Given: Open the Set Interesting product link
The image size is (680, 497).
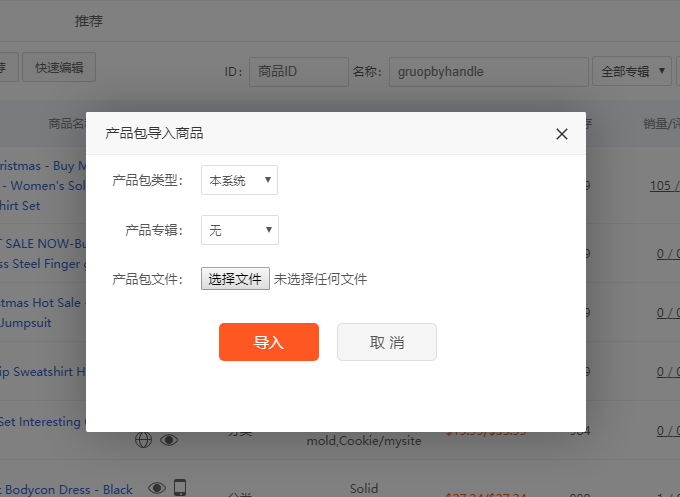Looking at the screenshot, I should coord(42,422).
